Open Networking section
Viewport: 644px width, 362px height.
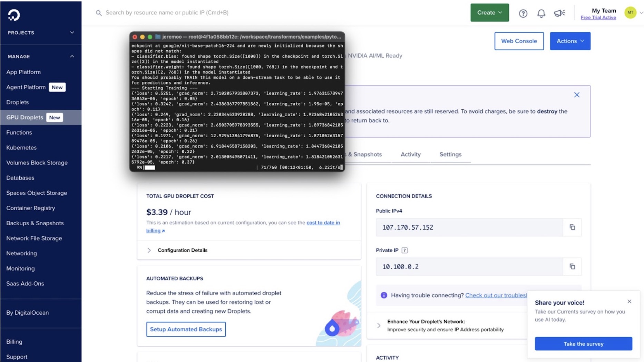[21, 253]
